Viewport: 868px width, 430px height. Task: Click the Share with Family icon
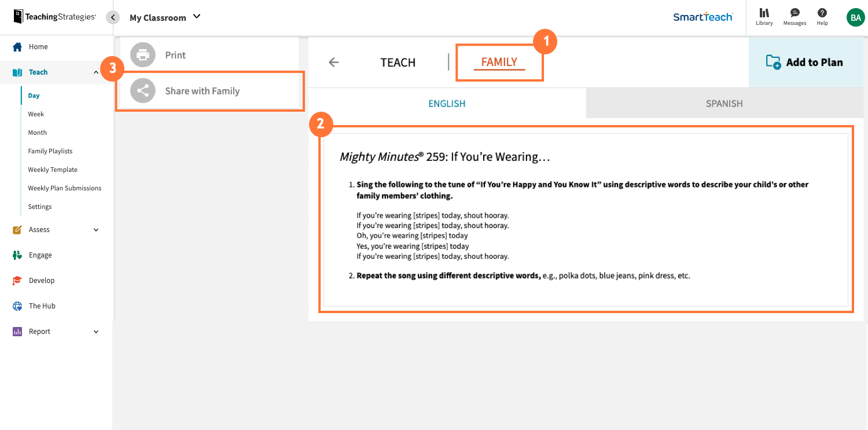(142, 90)
